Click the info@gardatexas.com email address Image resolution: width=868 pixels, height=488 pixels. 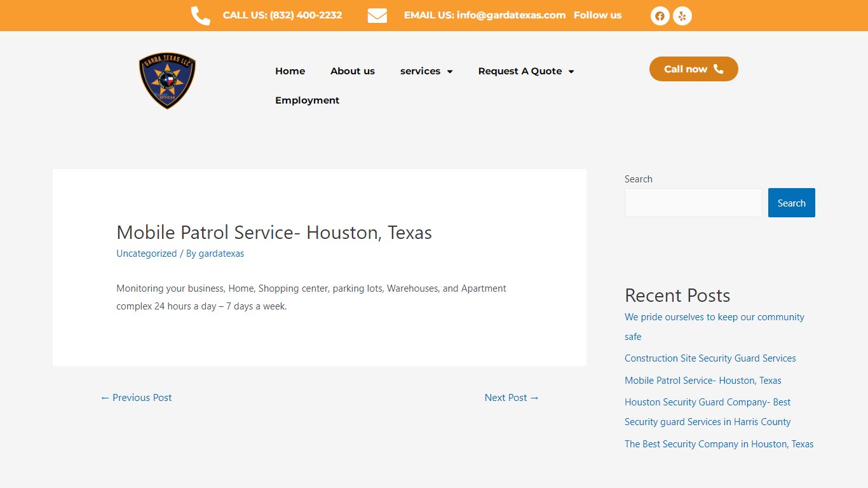511,15
